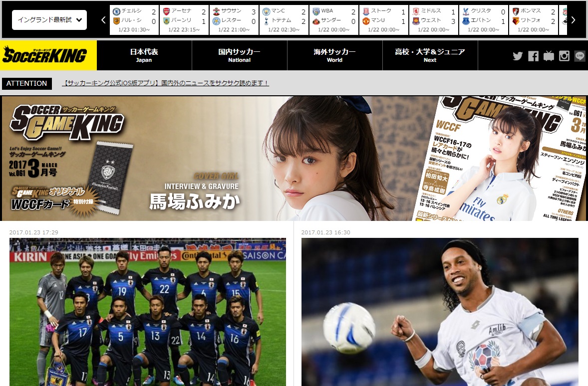The height and width of the screenshot is (386, 588).
Task: Click Tottenham crest in ticker
Action: 266,21
